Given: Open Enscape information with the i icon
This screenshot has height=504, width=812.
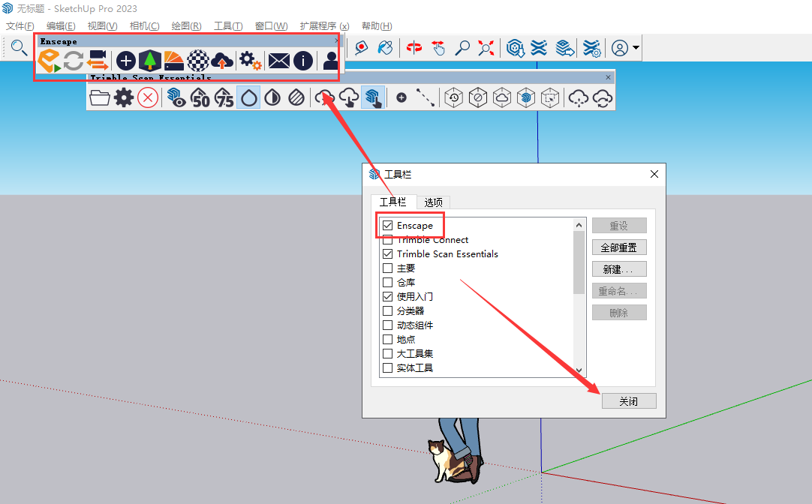Looking at the screenshot, I should 302,61.
